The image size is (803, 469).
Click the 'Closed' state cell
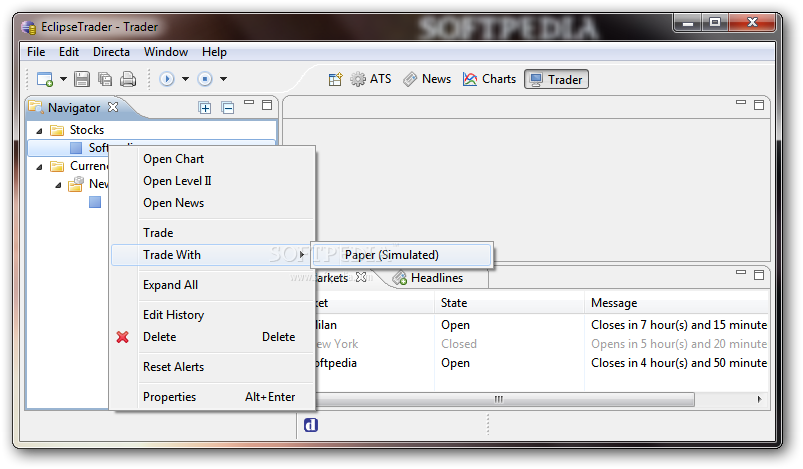click(459, 344)
